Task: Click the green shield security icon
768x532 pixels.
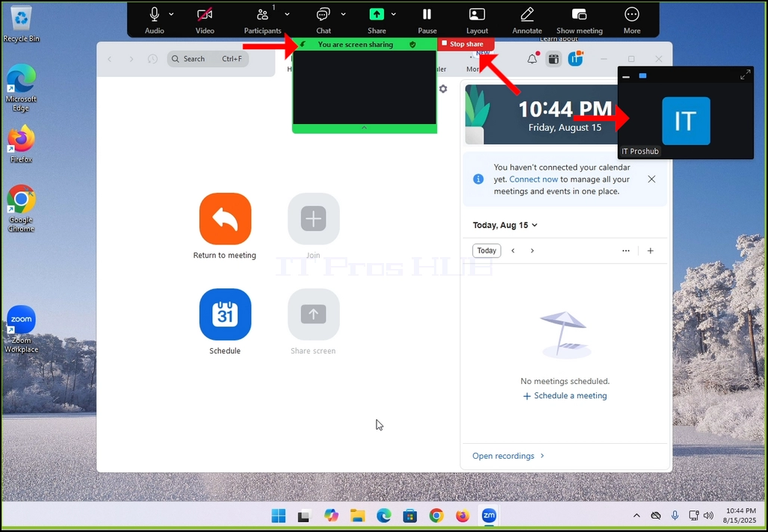Action: click(412, 44)
